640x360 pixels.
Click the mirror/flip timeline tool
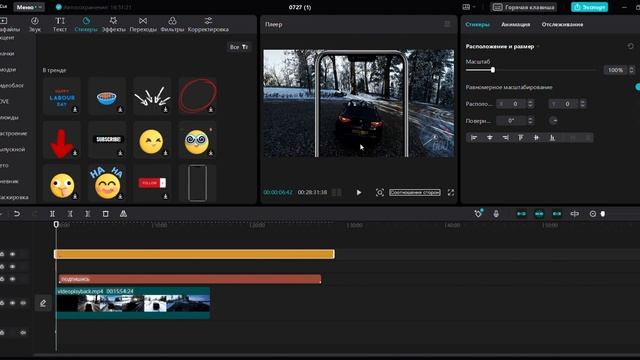[123, 213]
